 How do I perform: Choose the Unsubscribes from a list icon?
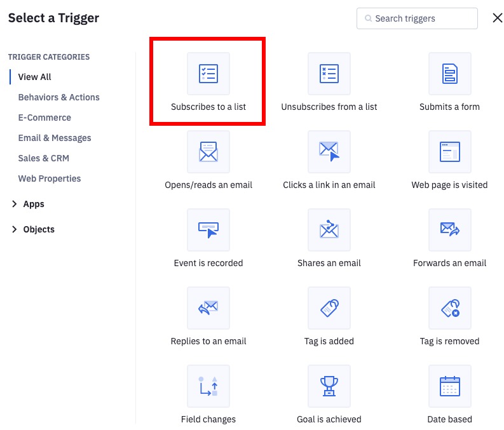click(329, 74)
